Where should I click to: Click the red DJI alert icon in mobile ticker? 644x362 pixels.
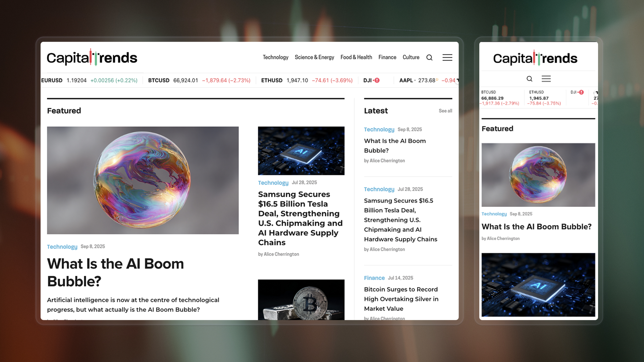pos(581,92)
